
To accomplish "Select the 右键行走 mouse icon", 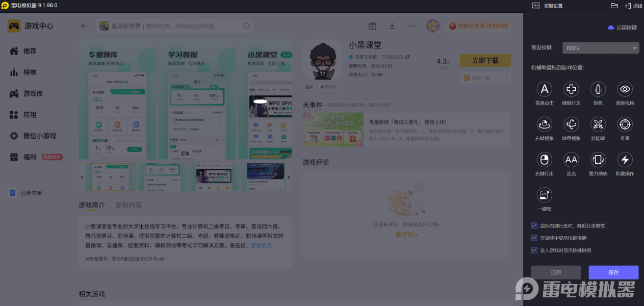I will pyautogui.click(x=545, y=160).
